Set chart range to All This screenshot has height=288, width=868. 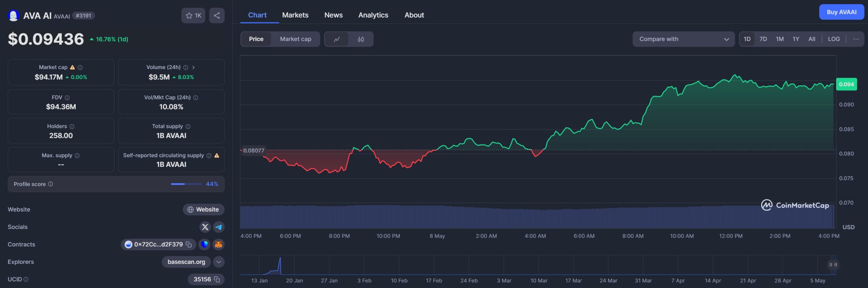[x=812, y=39]
